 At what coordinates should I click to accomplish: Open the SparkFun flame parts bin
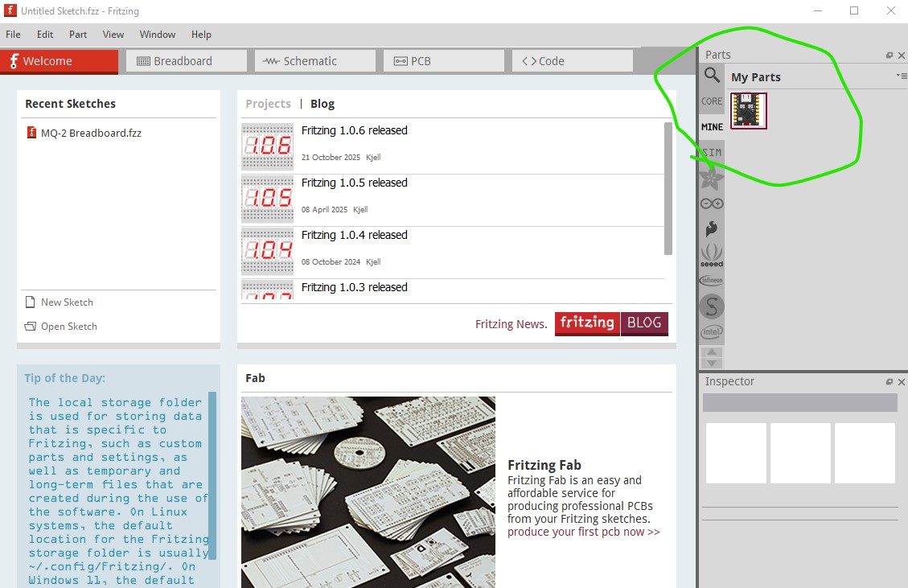(x=712, y=229)
